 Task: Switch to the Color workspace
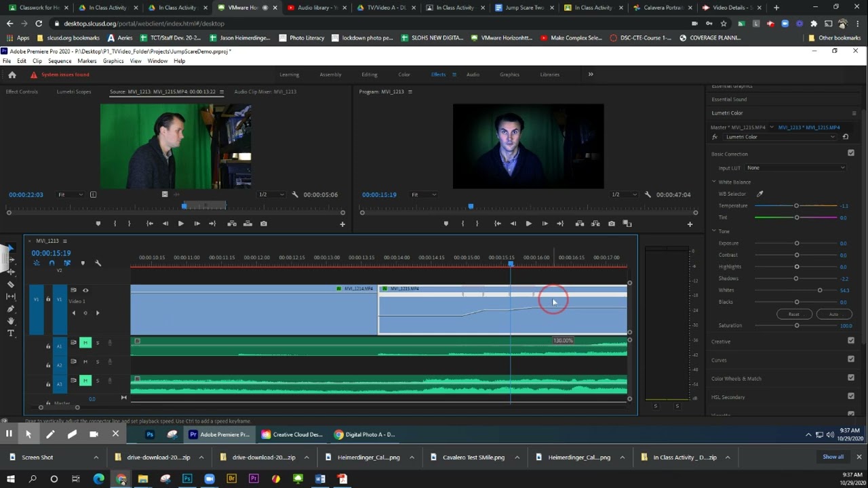point(404,75)
